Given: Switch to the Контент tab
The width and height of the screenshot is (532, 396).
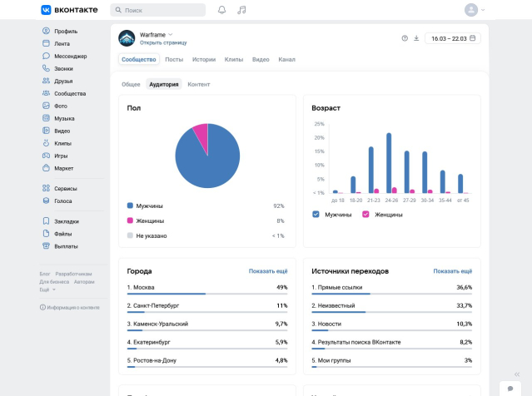Looking at the screenshot, I should point(198,84).
